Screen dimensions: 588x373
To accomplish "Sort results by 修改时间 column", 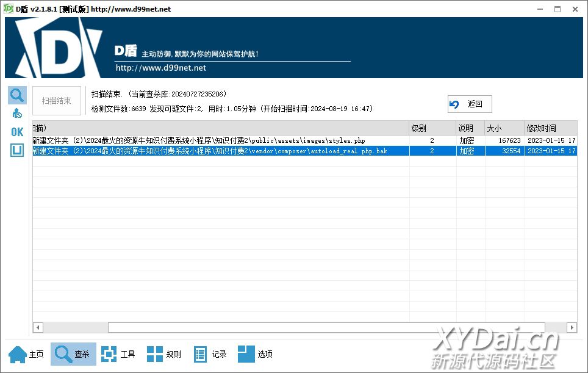I will (x=549, y=128).
